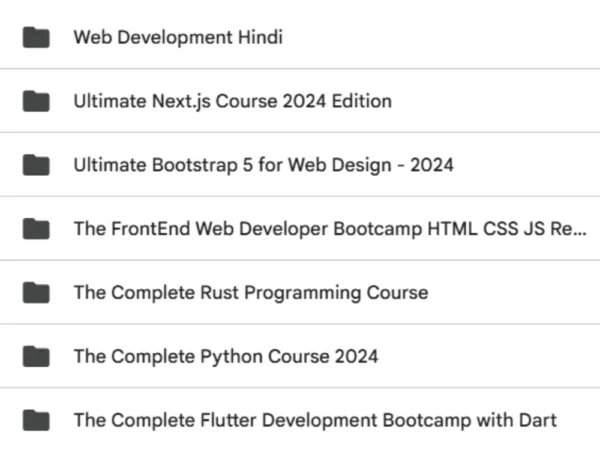
Task: Click folder icon next to Complete Python Course
Action: (36, 356)
